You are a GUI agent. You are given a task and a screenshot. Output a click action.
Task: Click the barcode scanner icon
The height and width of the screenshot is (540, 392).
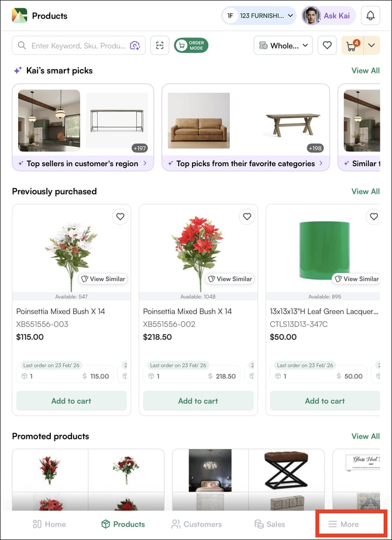point(160,45)
